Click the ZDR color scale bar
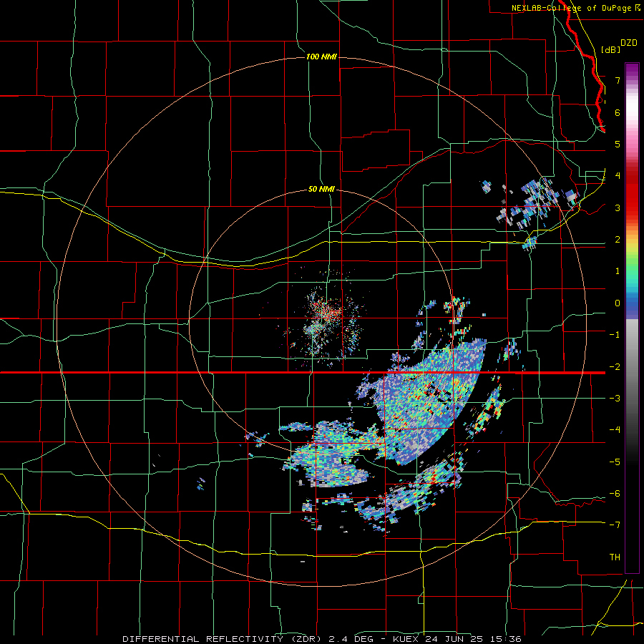Viewport: 644px width, 644px height. click(x=632, y=318)
